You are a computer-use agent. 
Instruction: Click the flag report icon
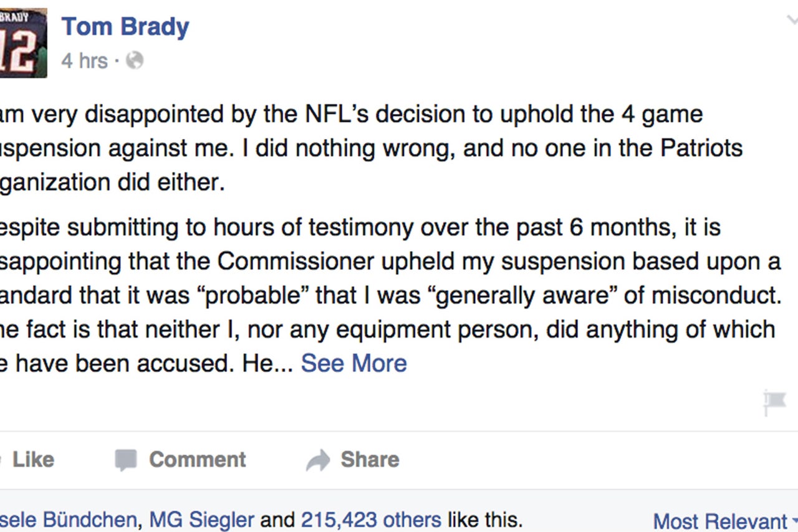point(774,402)
